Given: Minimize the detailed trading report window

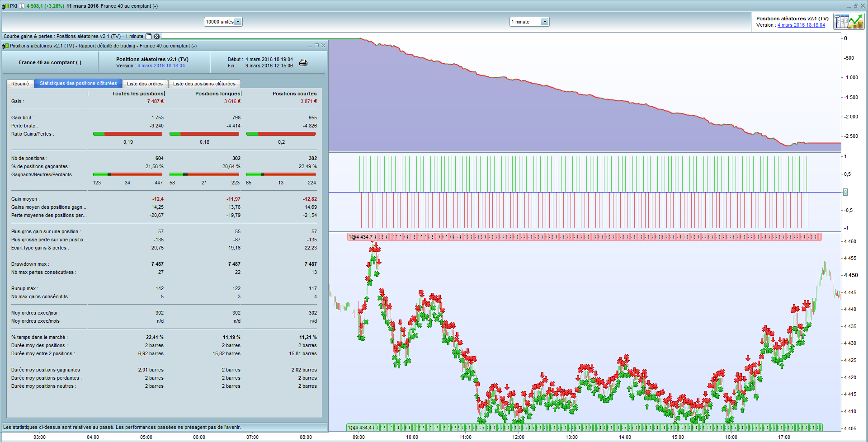Looking at the screenshot, I should [310, 46].
